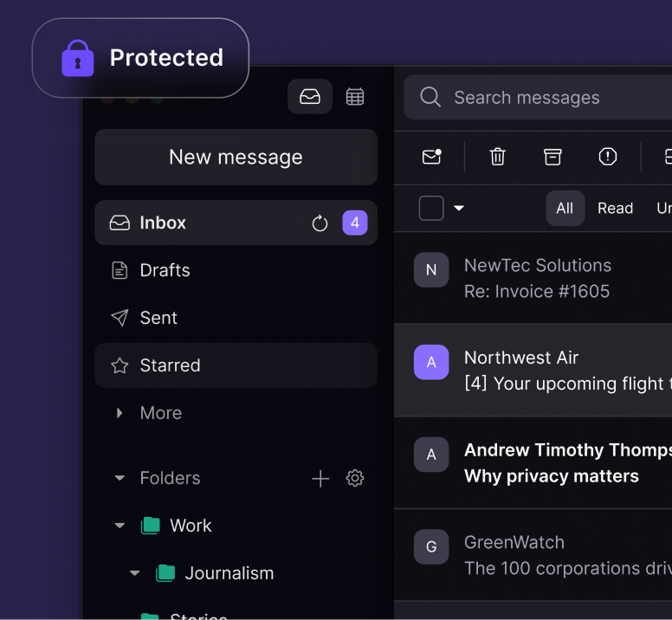This screenshot has width=672, height=620.
Task: Add a new folder with plus icon
Action: tap(320, 478)
